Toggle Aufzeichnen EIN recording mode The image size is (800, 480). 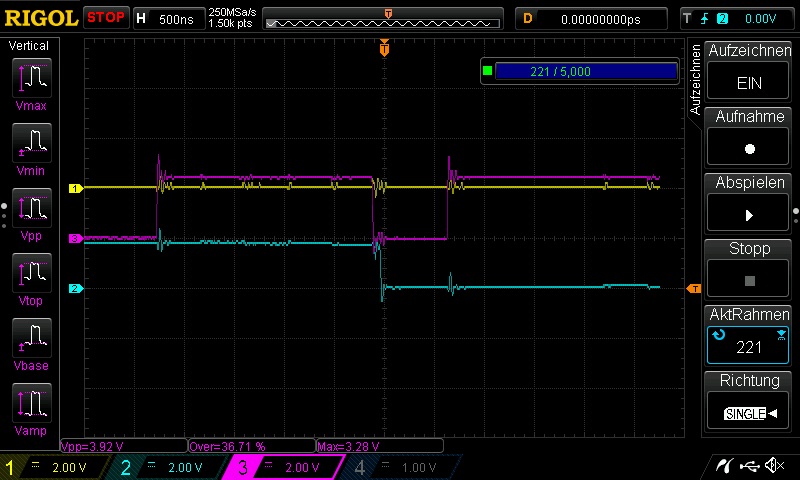pyautogui.click(x=749, y=72)
